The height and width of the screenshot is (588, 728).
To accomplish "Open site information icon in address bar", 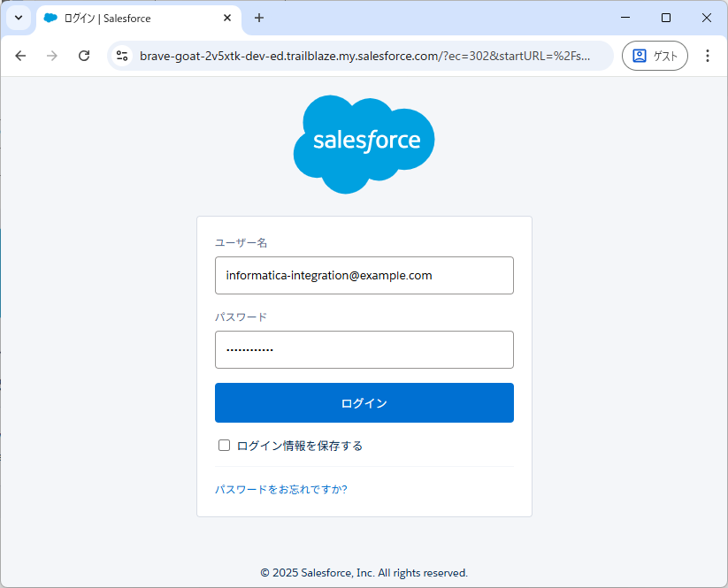I will (x=122, y=57).
